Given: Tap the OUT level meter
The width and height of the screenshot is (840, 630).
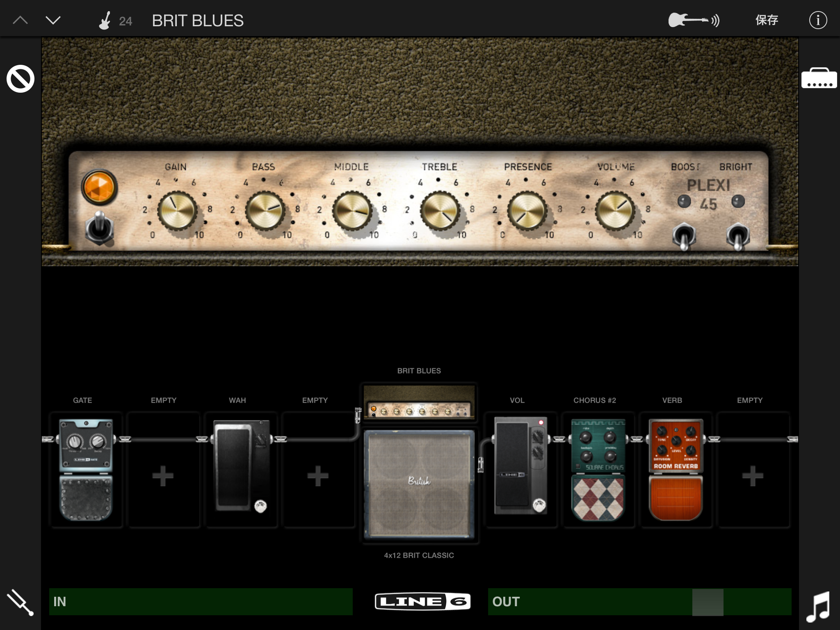Looking at the screenshot, I should (639, 602).
